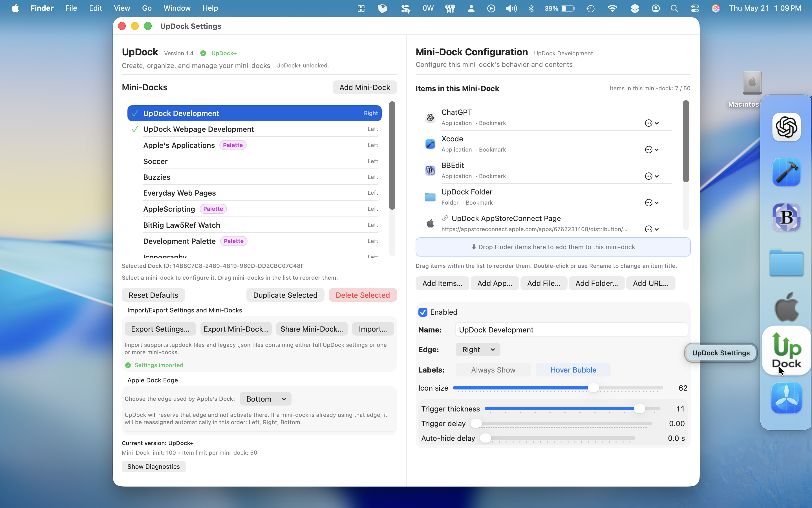The image size is (812, 508).
Task: Click the Siri icon in menu bar
Action: tap(715, 8)
